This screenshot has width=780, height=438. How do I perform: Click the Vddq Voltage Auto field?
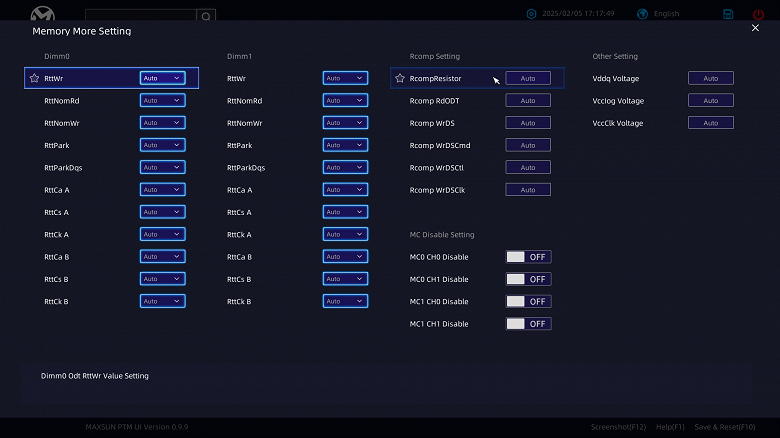(x=711, y=78)
